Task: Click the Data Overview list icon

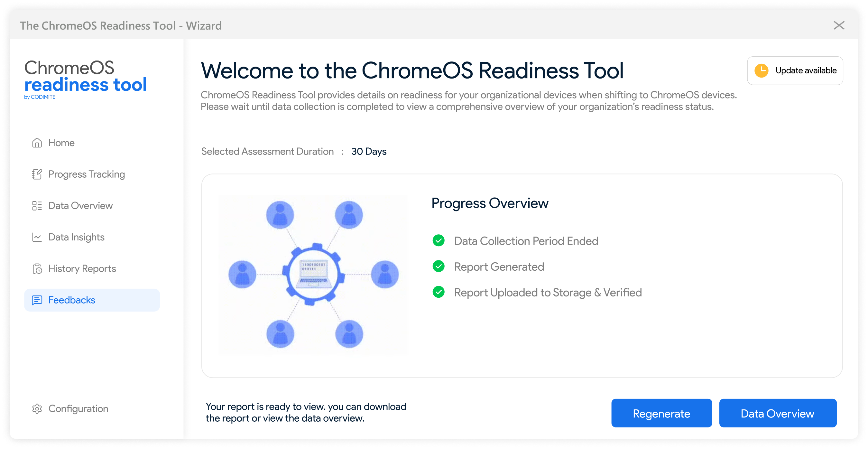Action: click(37, 206)
